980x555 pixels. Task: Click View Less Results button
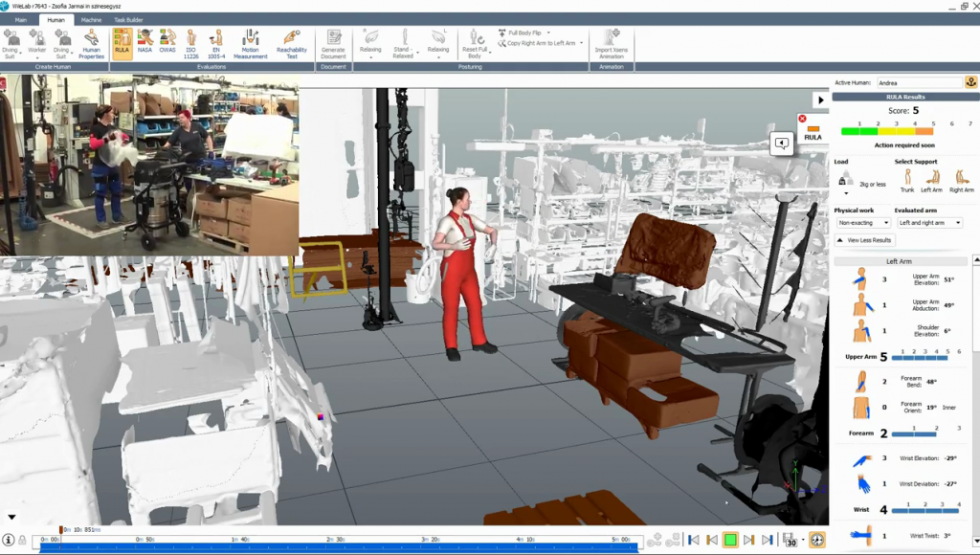tap(864, 240)
